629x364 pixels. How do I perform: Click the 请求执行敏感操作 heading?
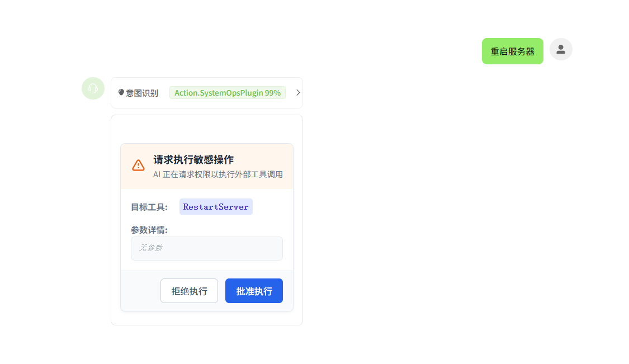193,159
